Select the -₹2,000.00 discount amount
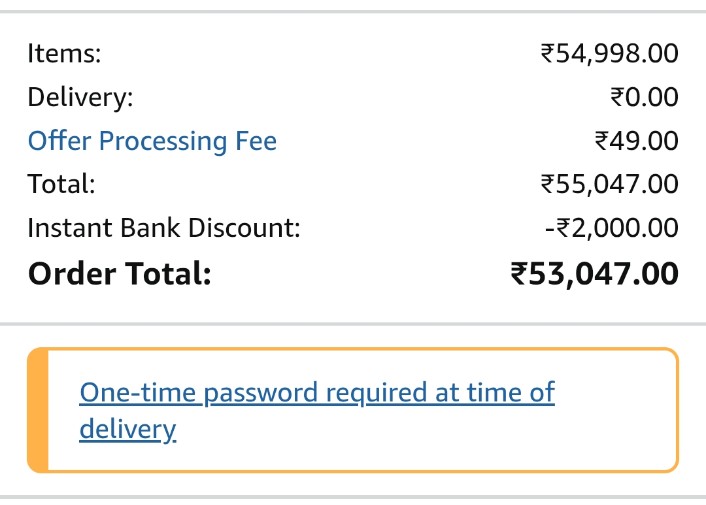The height and width of the screenshot is (505, 706). (611, 227)
